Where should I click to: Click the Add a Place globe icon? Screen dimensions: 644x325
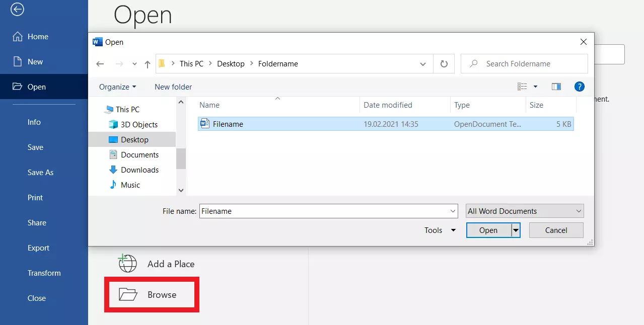127,264
